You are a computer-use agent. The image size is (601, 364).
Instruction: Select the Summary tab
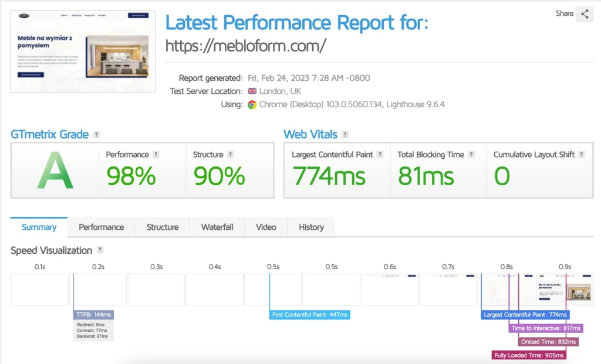point(39,227)
